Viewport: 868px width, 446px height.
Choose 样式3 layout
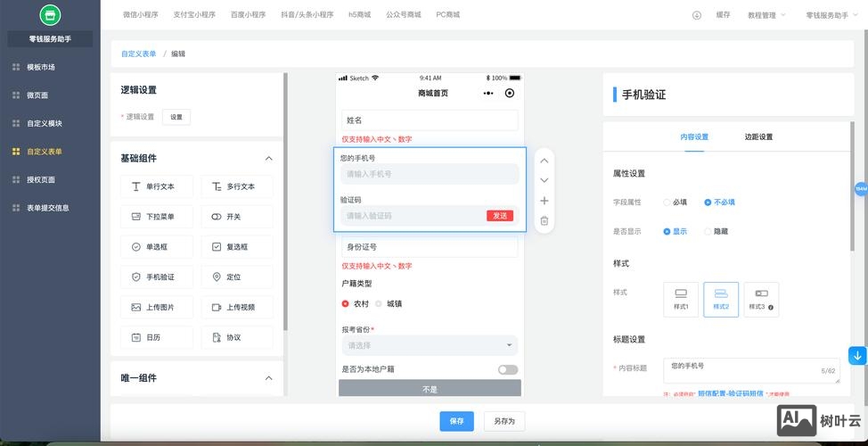click(761, 300)
